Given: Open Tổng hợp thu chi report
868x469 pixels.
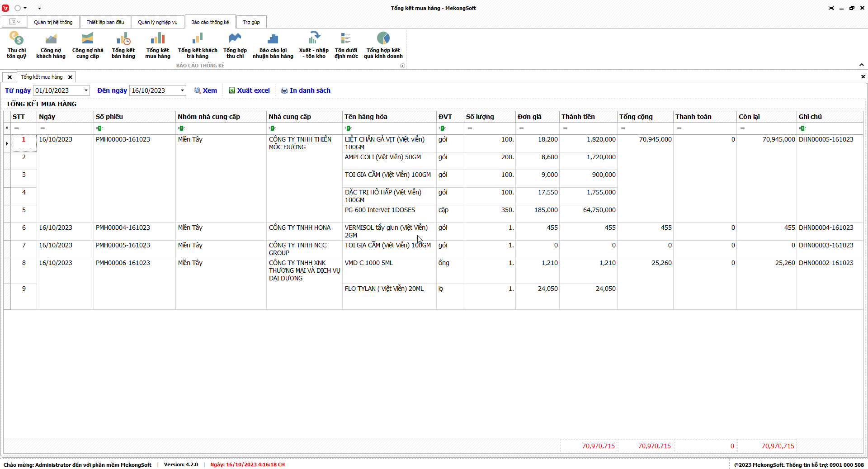Looking at the screenshot, I should [x=235, y=45].
